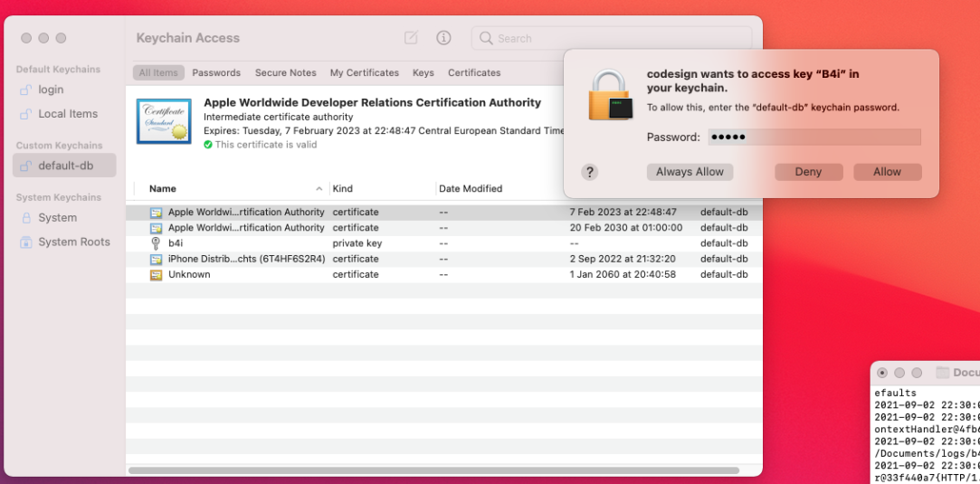The image size is (980, 484).
Task: Select the iPhone Distribution certificate row
Action: tap(443, 259)
